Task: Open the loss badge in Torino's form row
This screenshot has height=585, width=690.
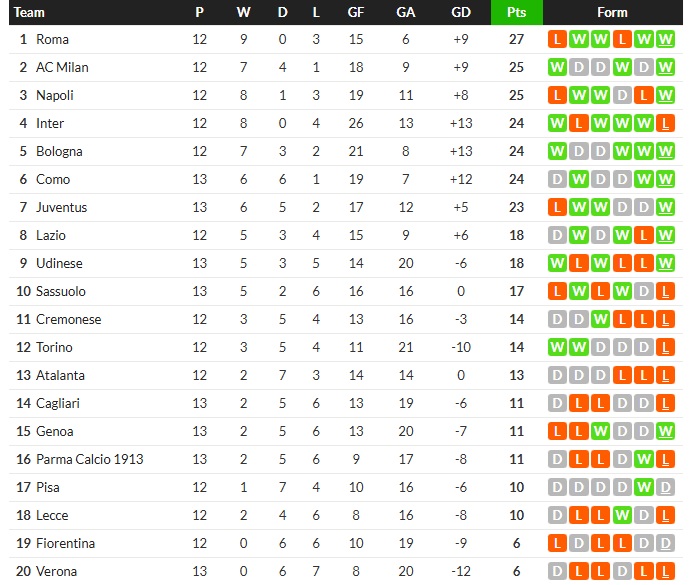Action: 667,347
